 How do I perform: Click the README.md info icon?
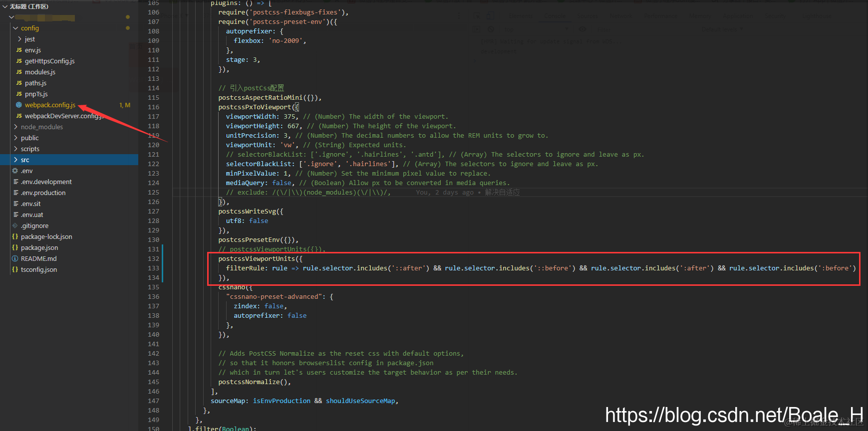point(15,258)
